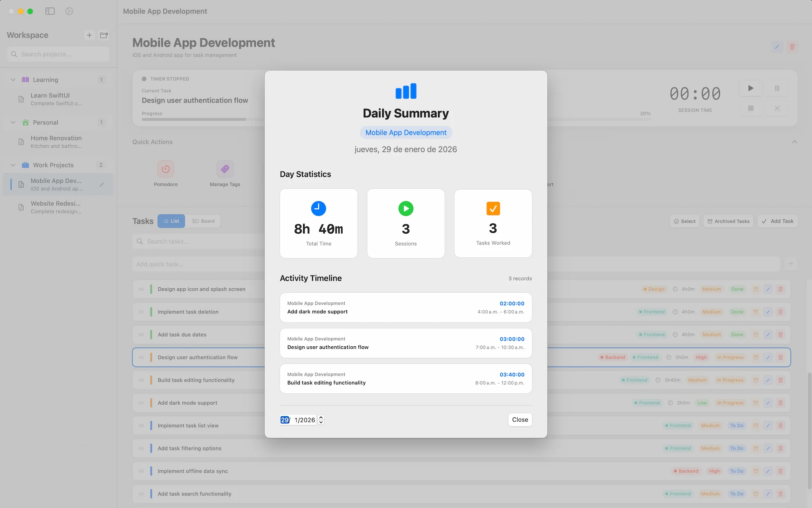Archive the Design app icon task
The height and width of the screenshot is (508, 812).
[x=755, y=289]
